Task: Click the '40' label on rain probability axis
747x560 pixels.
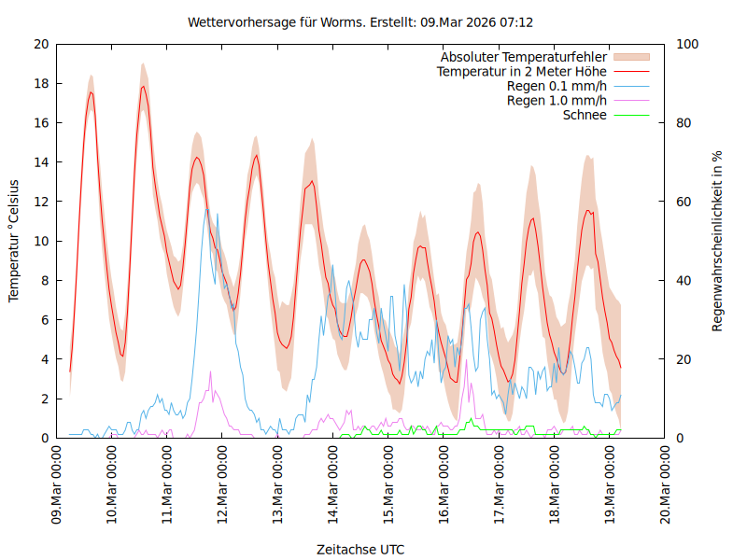Action: coord(684,281)
